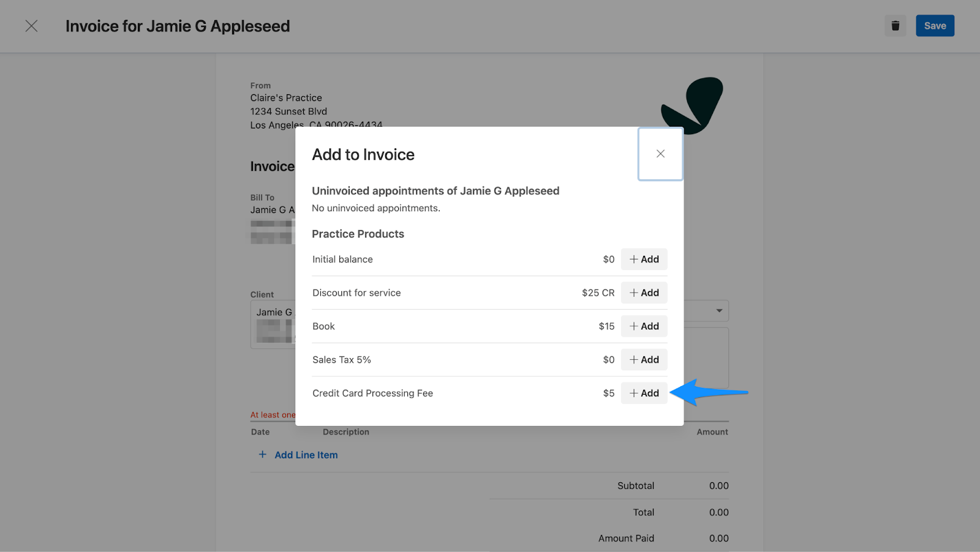The height and width of the screenshot is (552, 980).
Task: Click the Claire's Practice name
Action: [286, 98]
